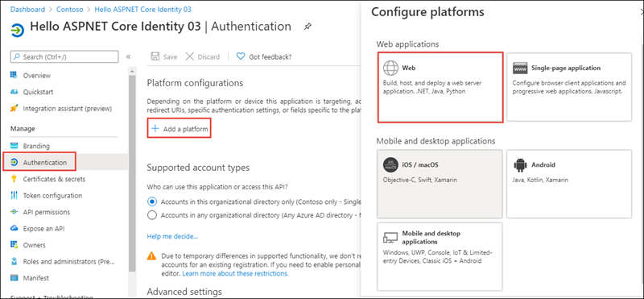Click the Discard X icon
Image resolution: width=644 pixels, height=299 pixels.
(189, 56)
